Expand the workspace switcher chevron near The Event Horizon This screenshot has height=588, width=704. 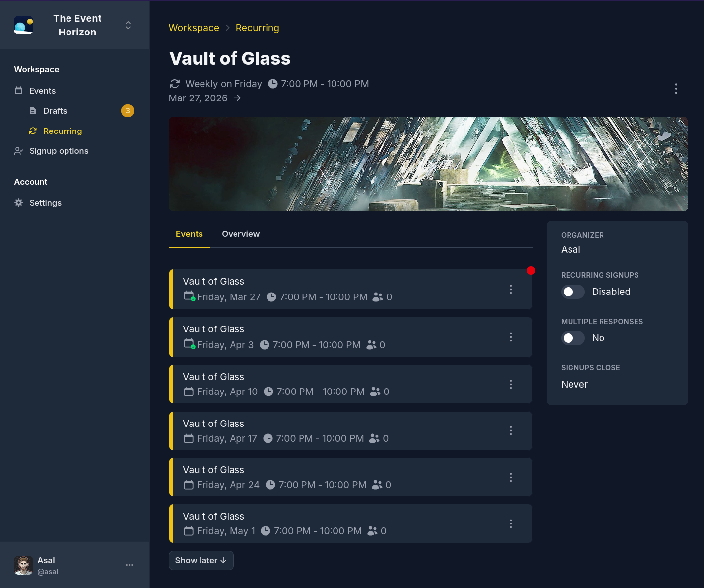pos(128,25)
